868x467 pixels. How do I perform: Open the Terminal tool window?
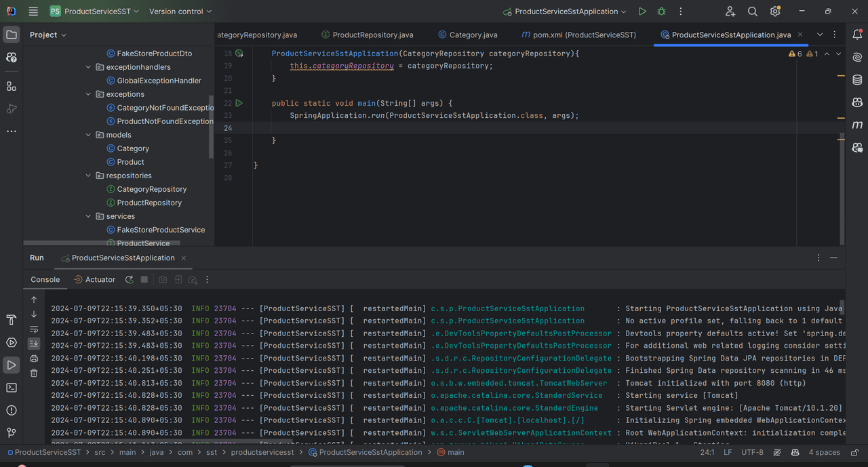12,388
